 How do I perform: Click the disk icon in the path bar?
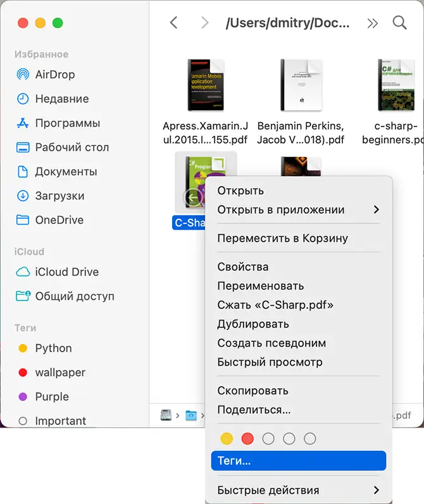point(166,415)
